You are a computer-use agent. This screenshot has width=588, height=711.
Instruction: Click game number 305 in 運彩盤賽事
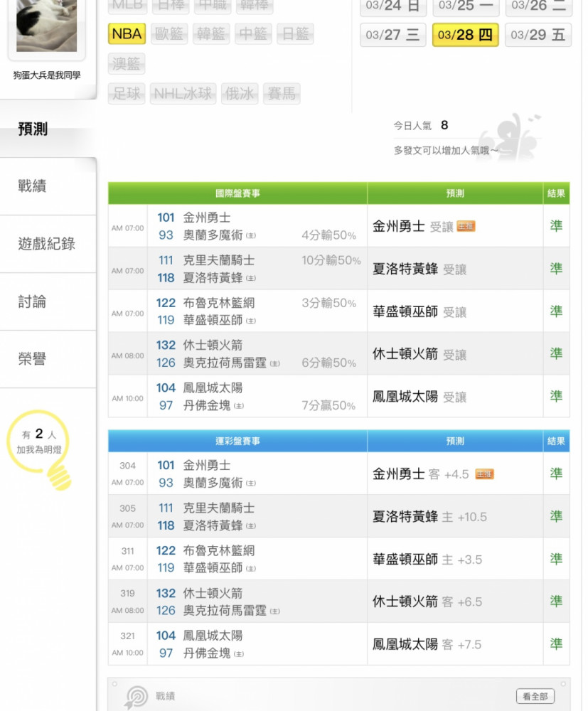coord(127,508)
